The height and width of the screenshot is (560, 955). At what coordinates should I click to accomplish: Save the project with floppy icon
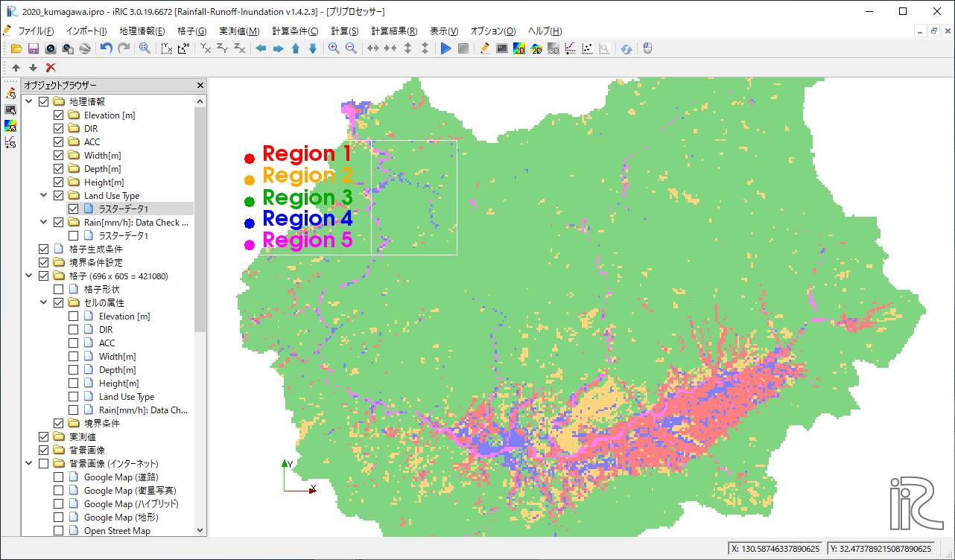click(33, 48)
